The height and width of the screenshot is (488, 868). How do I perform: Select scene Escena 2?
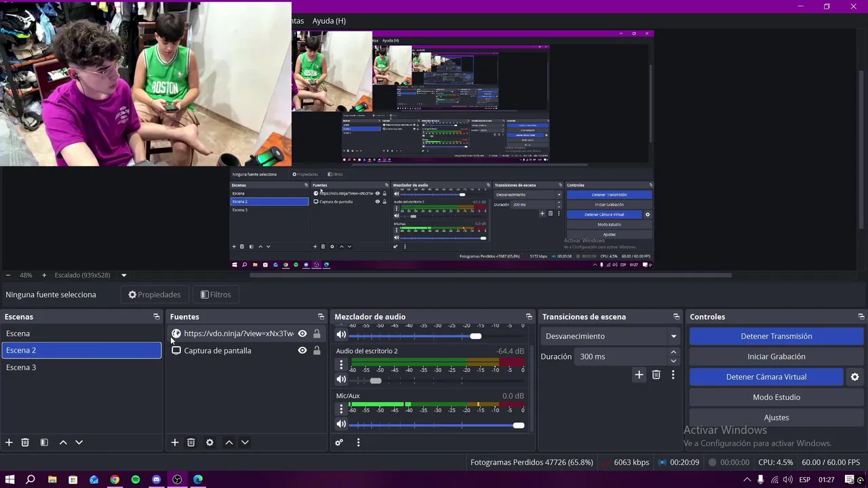coord(81,350)
